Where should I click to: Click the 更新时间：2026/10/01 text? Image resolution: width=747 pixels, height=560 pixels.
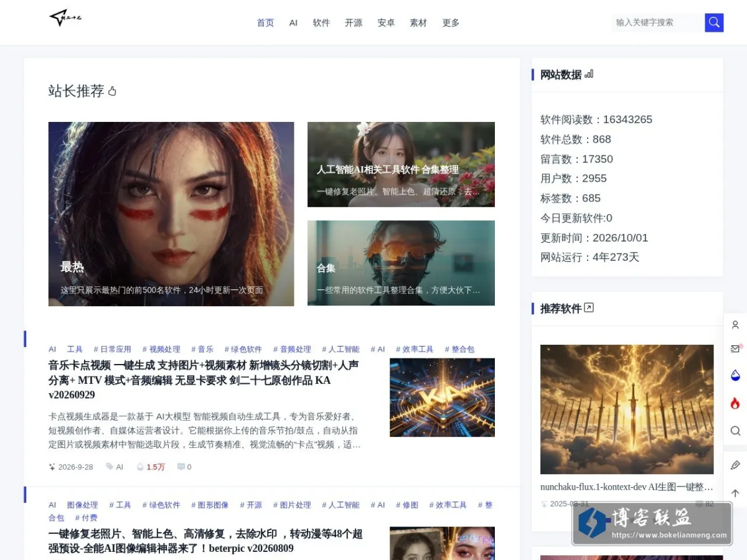point(594,238)
